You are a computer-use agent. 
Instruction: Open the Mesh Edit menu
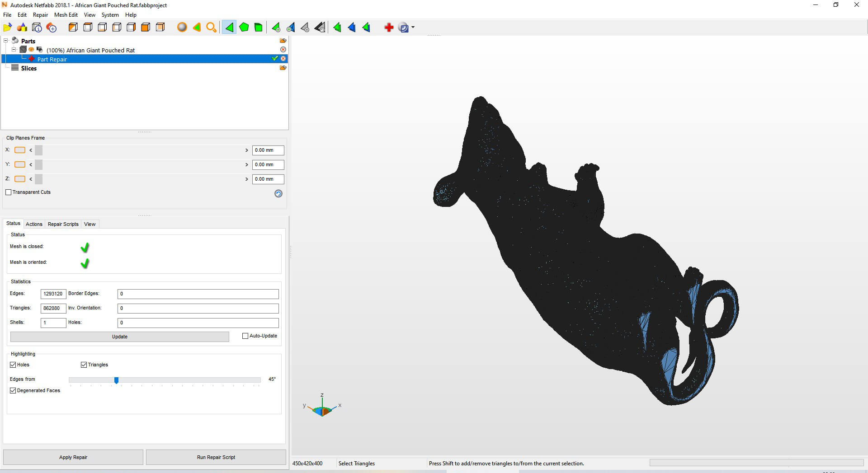[x=66, y=15]
